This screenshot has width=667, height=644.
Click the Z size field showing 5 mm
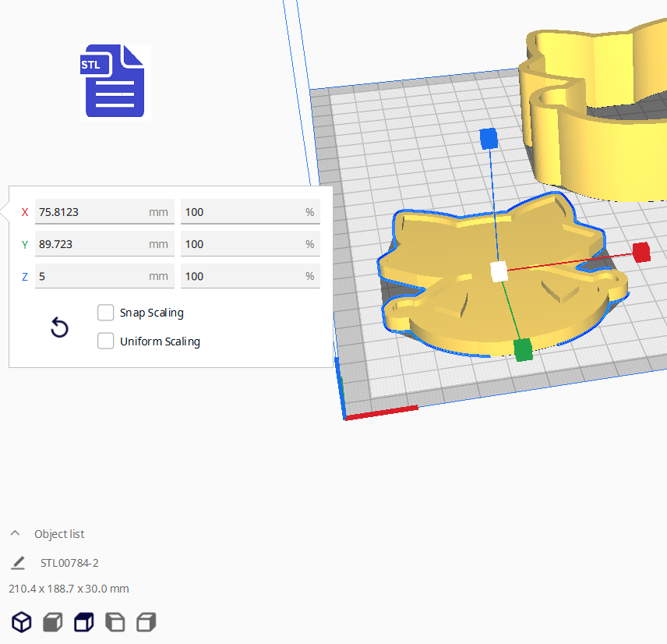[x=90, y=276]
